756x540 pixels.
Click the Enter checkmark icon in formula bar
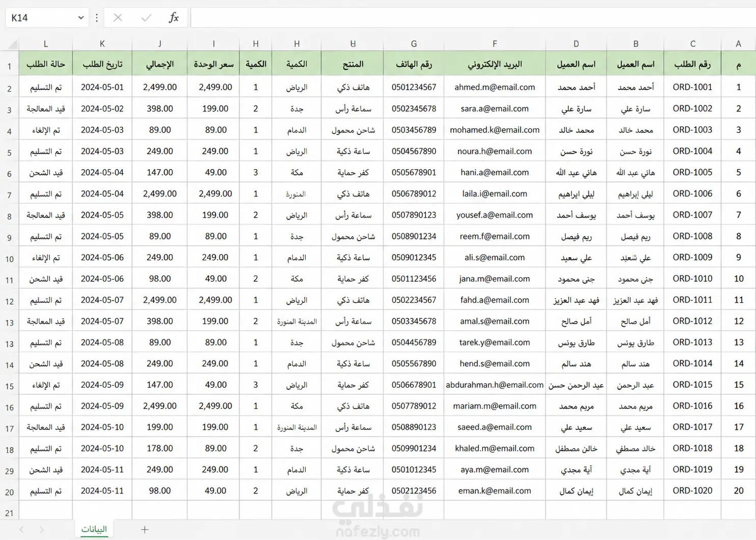click(x=146, y=18)
